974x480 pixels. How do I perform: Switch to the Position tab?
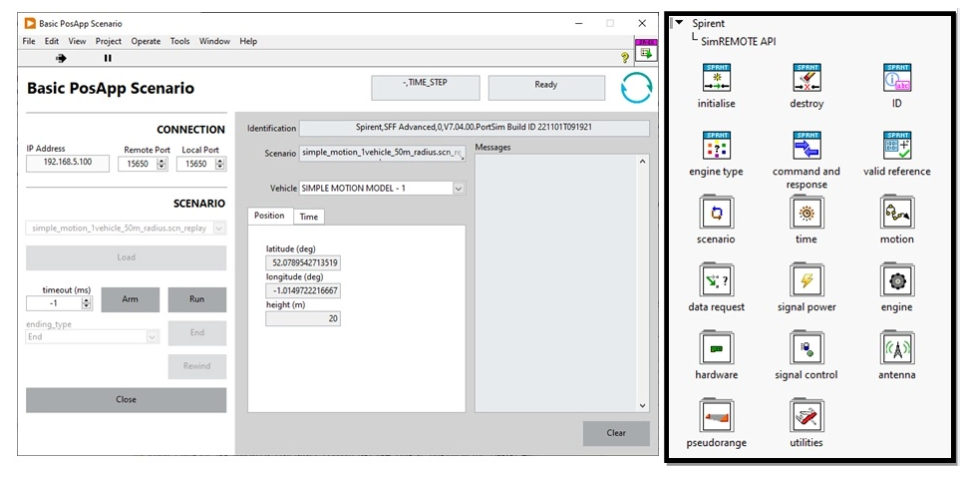click(270, 216)
